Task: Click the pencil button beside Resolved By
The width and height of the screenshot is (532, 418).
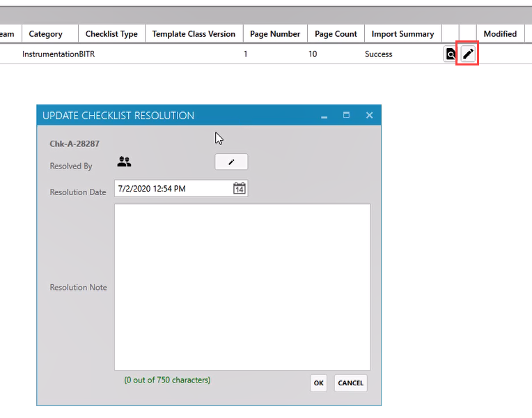Action: click(231, 162)
